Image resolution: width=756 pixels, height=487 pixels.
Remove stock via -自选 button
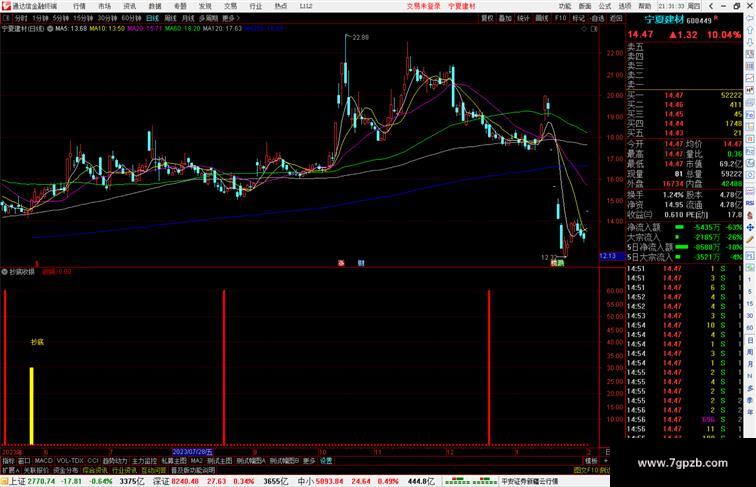[x=597, y=18]
